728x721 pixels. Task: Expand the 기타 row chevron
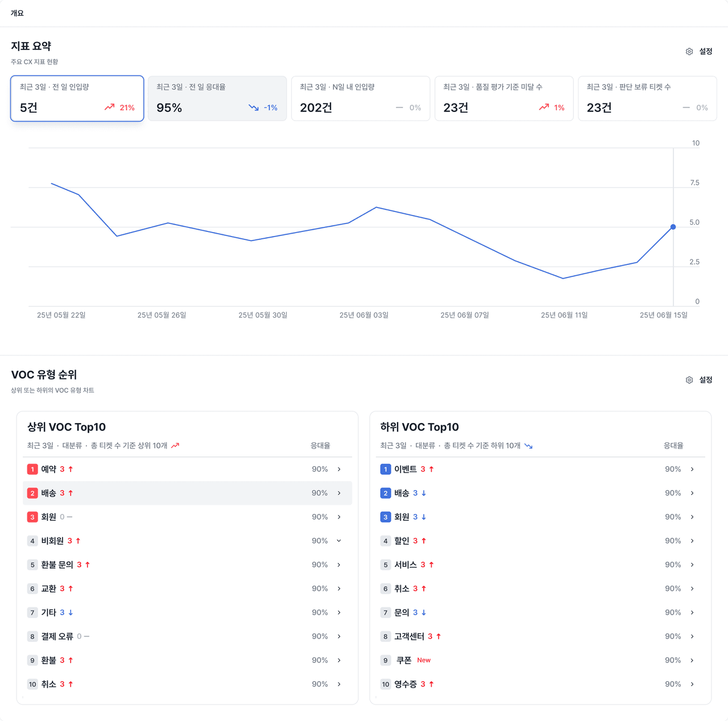coord(339,612)
